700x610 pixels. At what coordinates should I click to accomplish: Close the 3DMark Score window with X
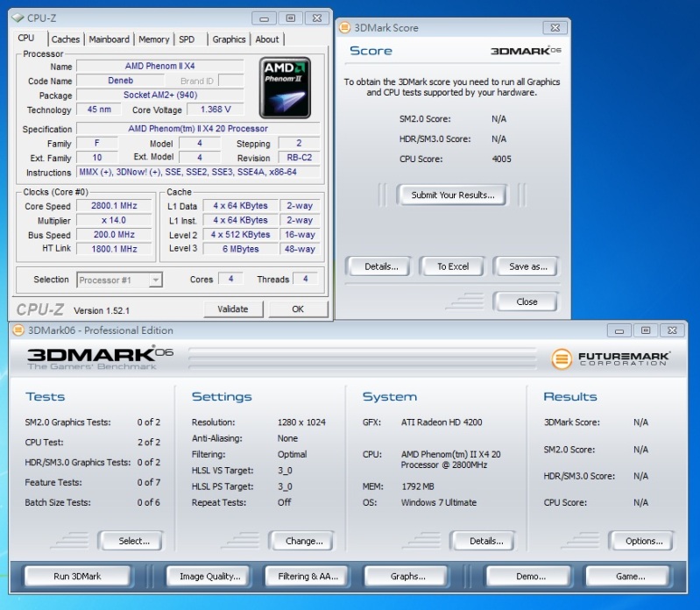click(555, 28)
